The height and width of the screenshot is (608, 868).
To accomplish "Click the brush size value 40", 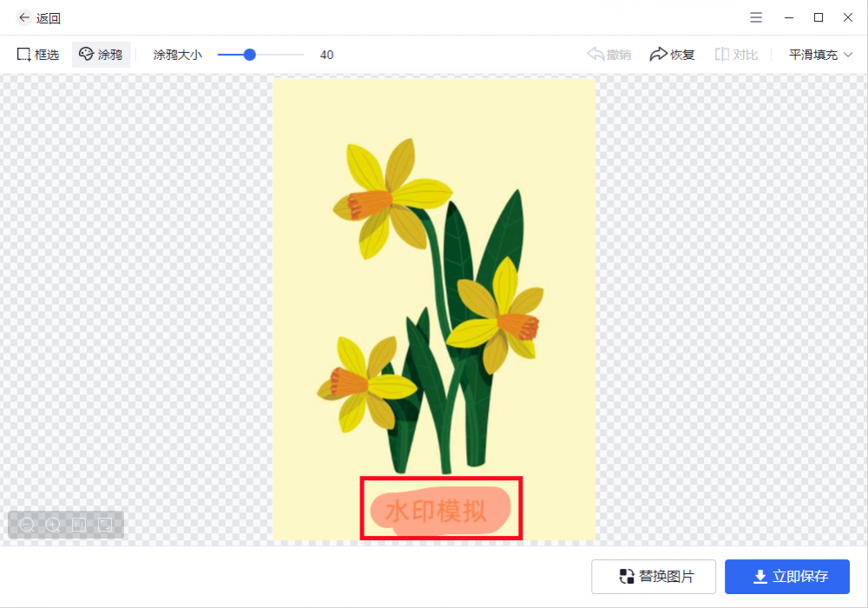I will tap(326, 54).
